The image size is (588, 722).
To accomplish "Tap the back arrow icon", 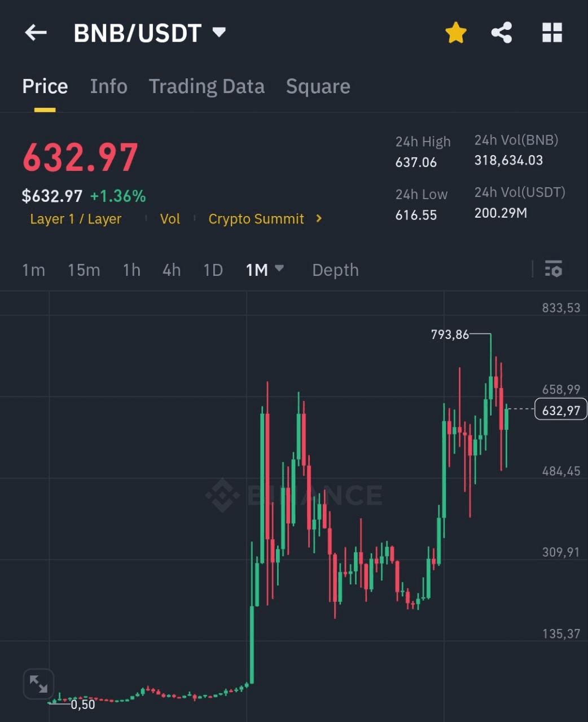I will [x=36, y=33].
